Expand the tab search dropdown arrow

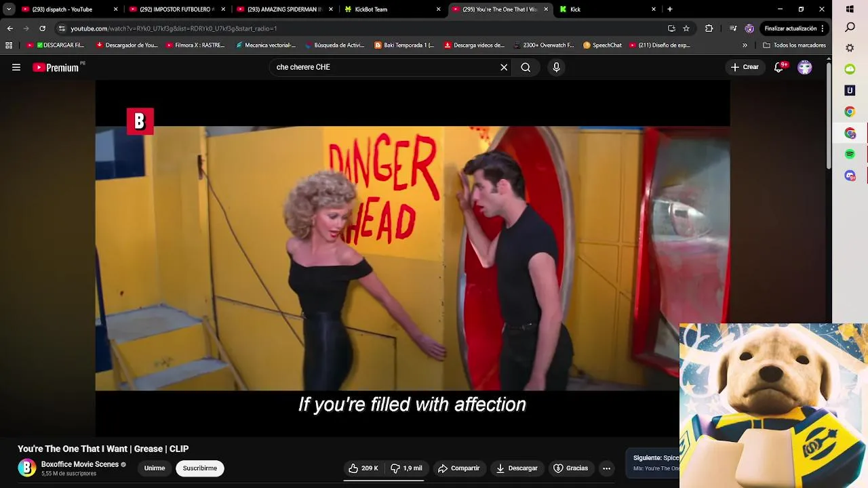9,9
